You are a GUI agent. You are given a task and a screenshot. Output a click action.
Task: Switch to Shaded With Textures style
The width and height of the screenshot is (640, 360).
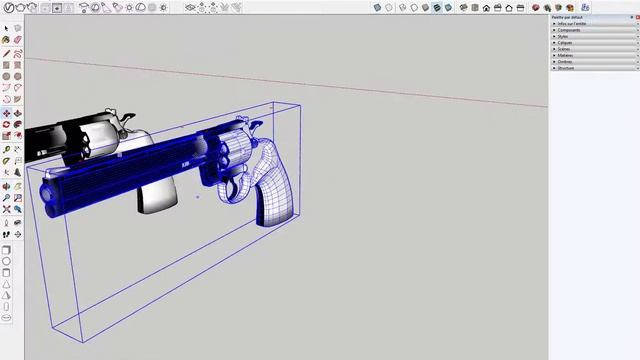click(437, 7)
